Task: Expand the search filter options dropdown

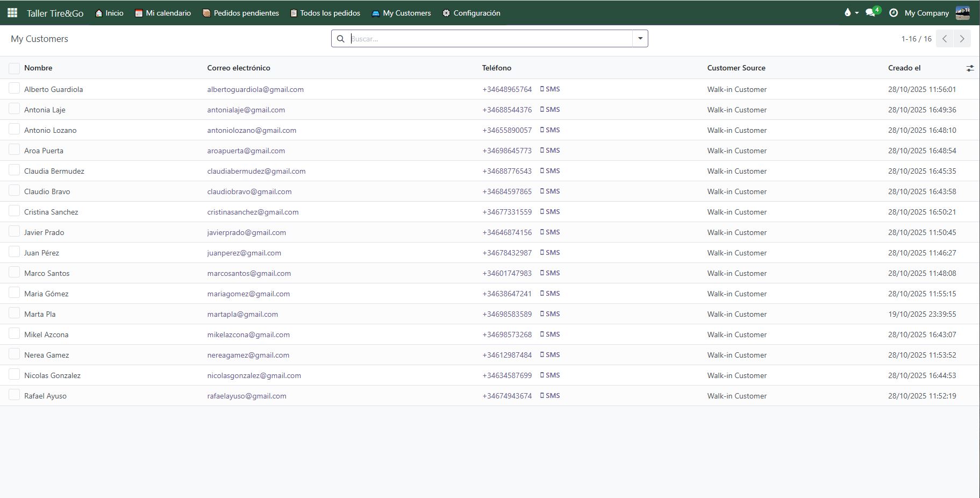Action: pyautogui.click(x=640, y=39)
